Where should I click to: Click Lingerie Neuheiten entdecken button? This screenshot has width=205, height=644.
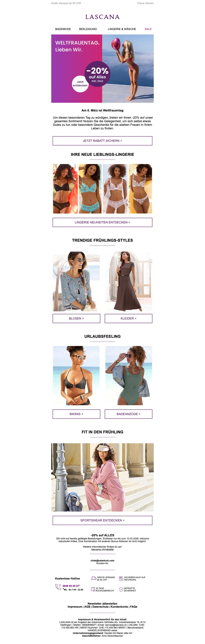(102, 222)
